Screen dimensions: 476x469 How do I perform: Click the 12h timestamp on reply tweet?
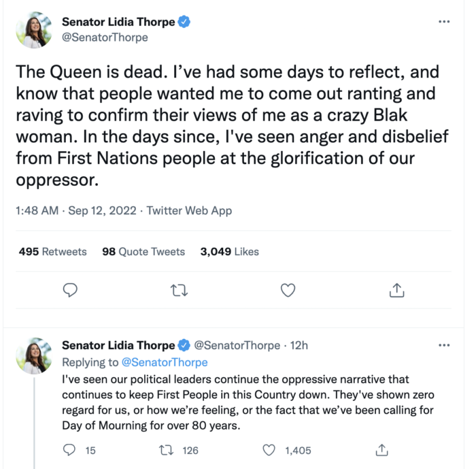click(x=299, y=346)
